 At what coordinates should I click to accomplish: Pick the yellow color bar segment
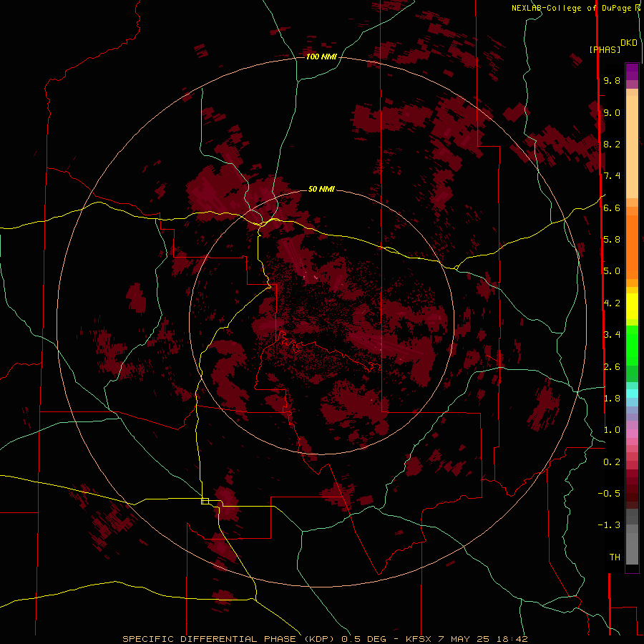[x=632, y=306]
